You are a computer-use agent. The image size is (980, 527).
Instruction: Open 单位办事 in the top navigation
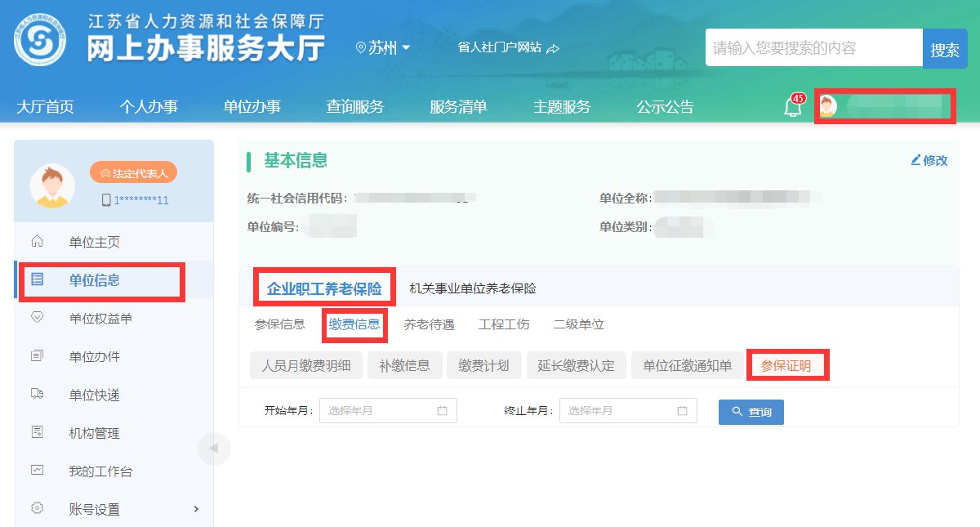click(x=252, y=107)
